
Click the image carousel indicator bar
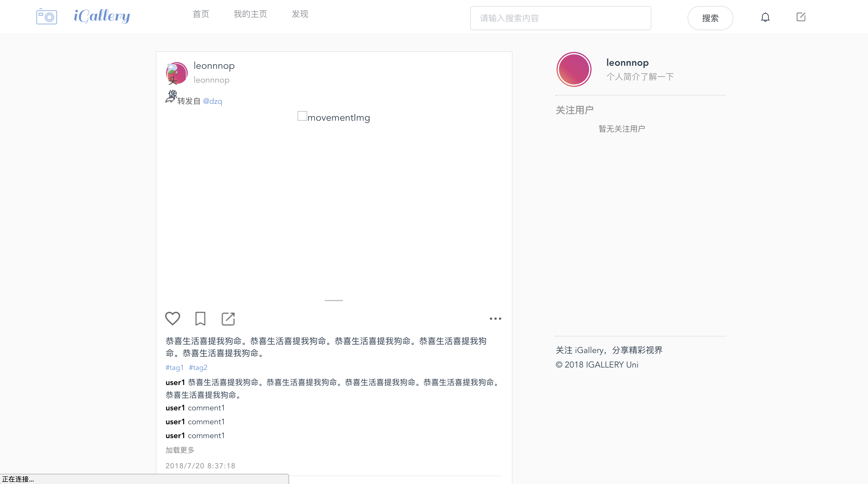[333, 300]
